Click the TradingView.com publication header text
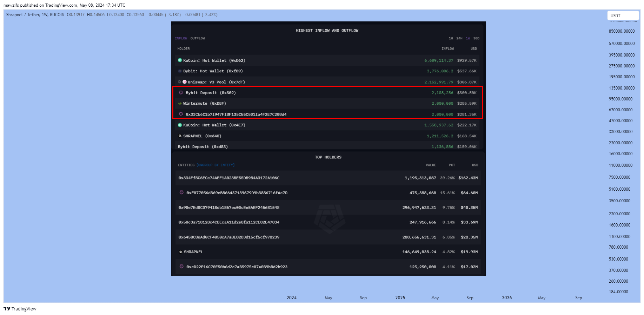 [x=64, y=5]
